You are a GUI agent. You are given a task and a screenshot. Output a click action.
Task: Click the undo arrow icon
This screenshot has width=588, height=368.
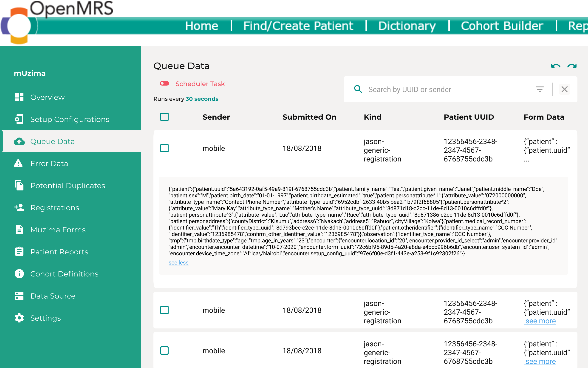pyautogui.click(x=556, y=66)
